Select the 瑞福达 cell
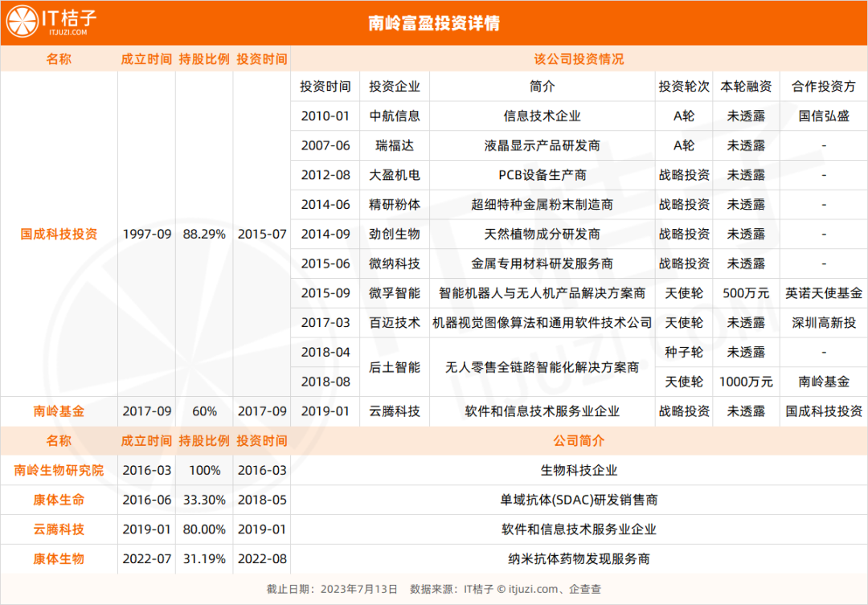The image size is (868, 605). [x=395, y=145]
